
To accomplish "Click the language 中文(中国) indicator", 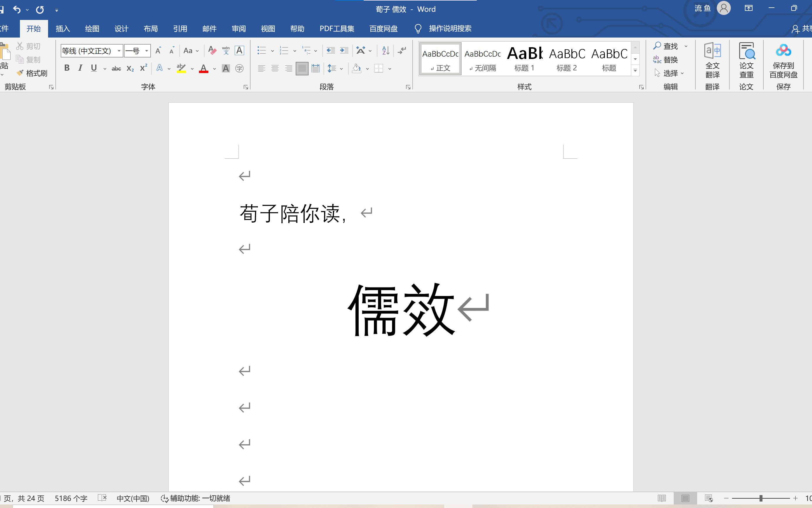I will [x=133, y=498].
